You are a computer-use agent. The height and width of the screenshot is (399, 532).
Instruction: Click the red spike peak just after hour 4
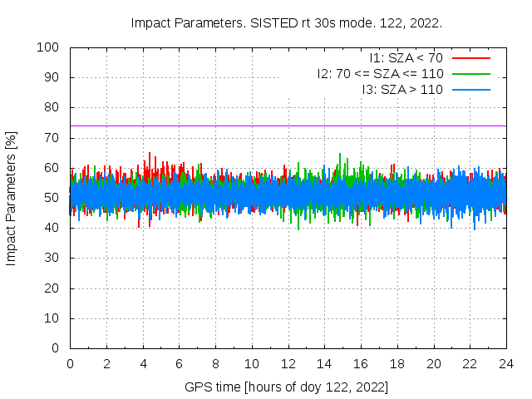[x=150, y=155]
